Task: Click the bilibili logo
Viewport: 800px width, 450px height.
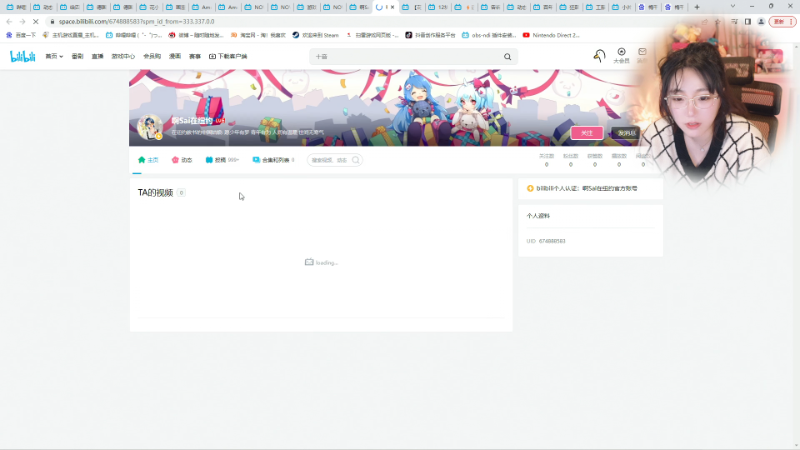Action: pos(22,56)
